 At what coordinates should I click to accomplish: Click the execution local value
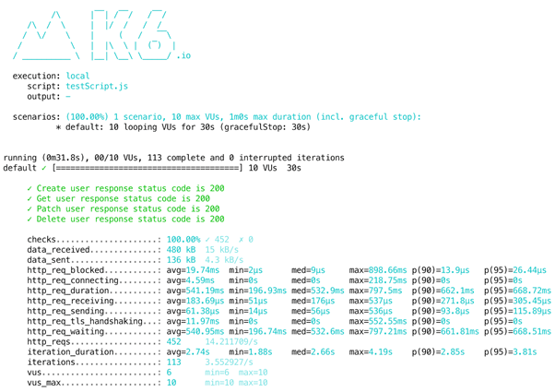pos(77,76)
